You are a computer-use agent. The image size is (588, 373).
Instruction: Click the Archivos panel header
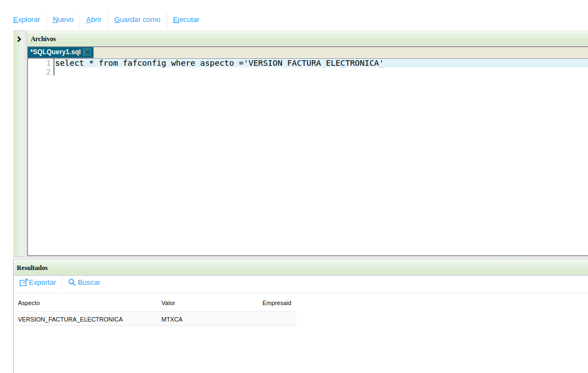tap(307, 39)
